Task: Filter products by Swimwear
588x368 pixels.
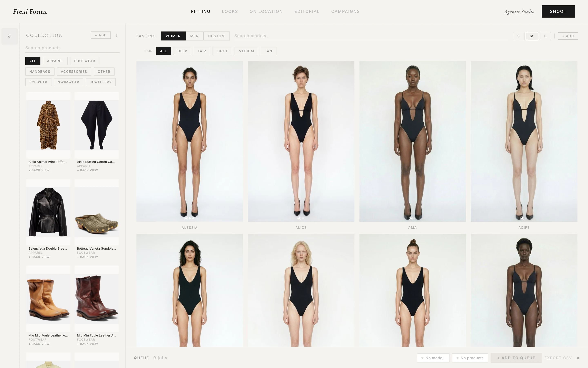Action: 69,82
